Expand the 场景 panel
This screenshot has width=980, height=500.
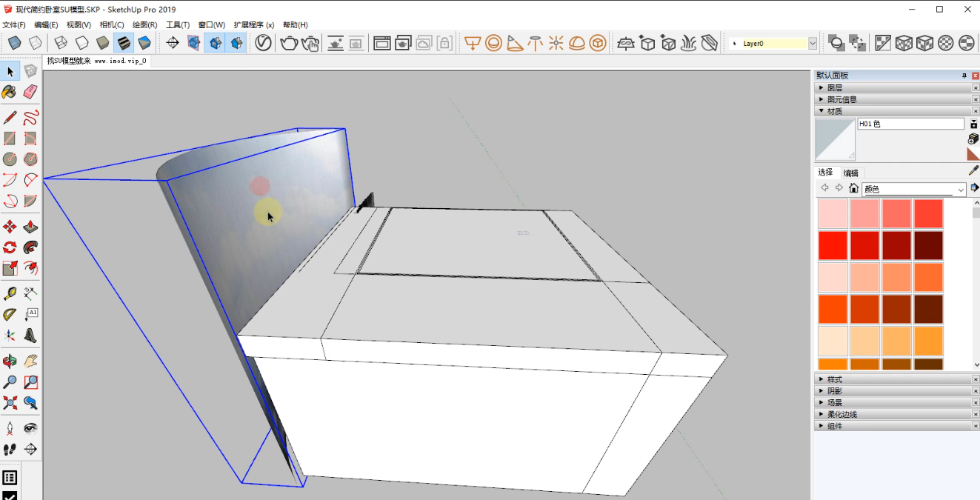tap(821, 403)
